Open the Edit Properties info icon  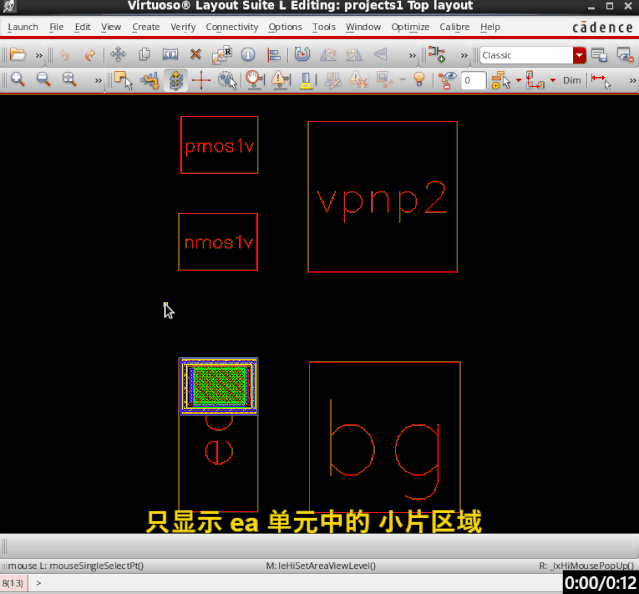[247, 55]
